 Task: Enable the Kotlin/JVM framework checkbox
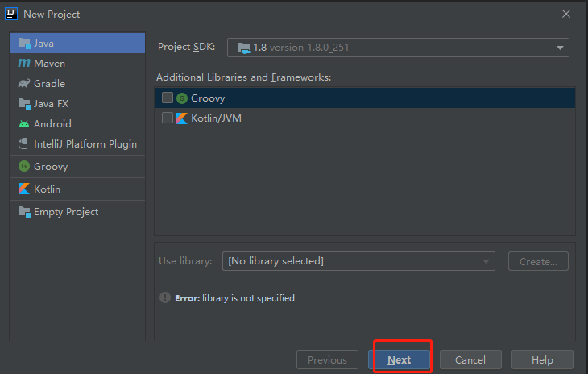click(168, 118)
